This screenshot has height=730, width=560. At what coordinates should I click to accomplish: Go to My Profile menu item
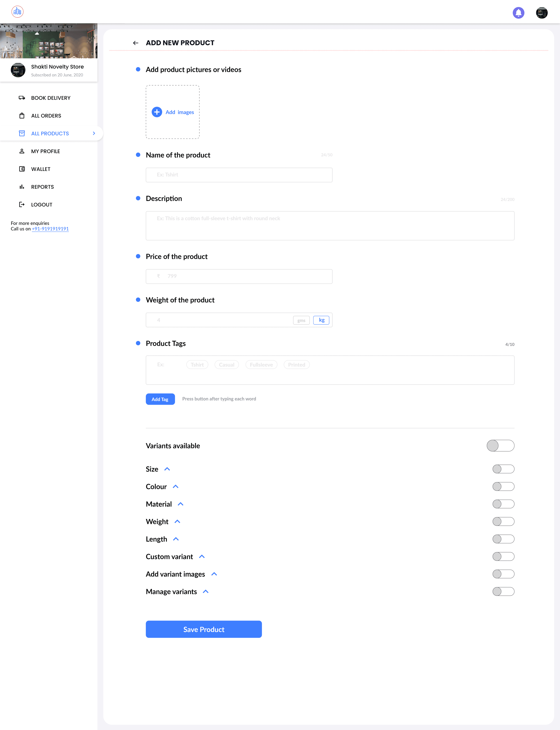46,151
